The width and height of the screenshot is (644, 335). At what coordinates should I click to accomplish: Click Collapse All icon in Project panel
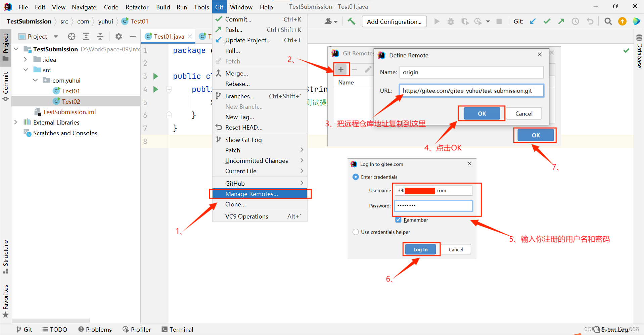[100, 36]
